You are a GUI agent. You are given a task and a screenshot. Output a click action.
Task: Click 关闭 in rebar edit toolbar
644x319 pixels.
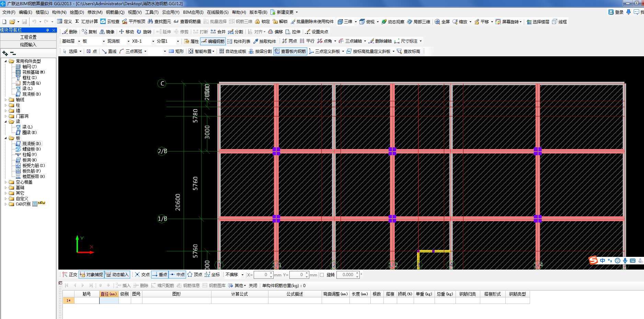253,285
